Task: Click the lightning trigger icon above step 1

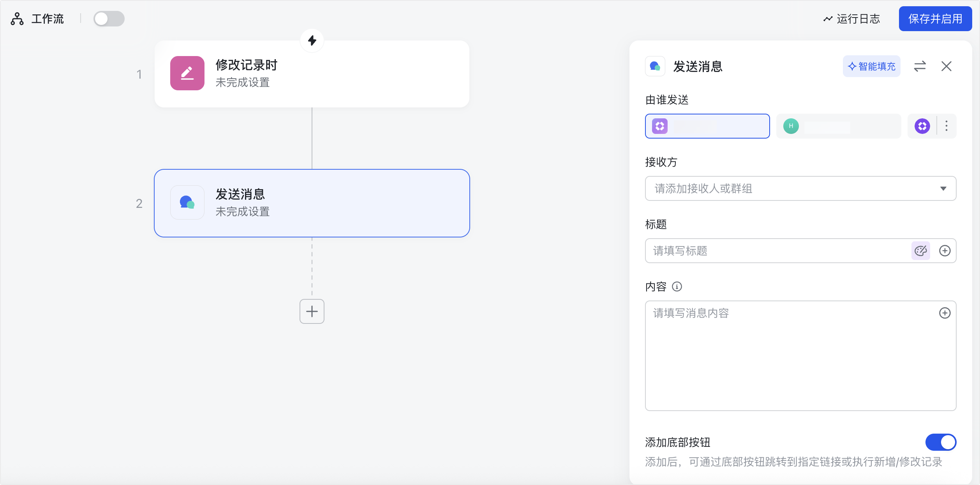Action: pos(312,40)
